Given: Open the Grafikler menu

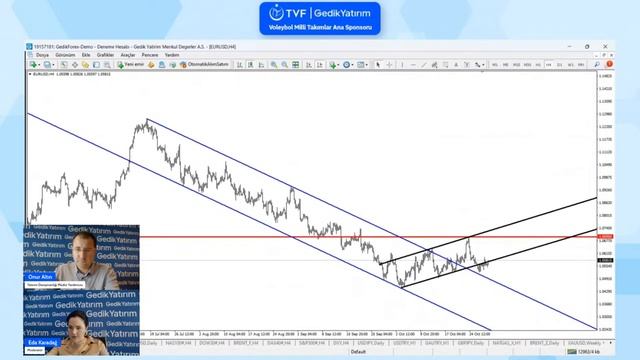Looking at the screenshot, I should coord(105,55).
